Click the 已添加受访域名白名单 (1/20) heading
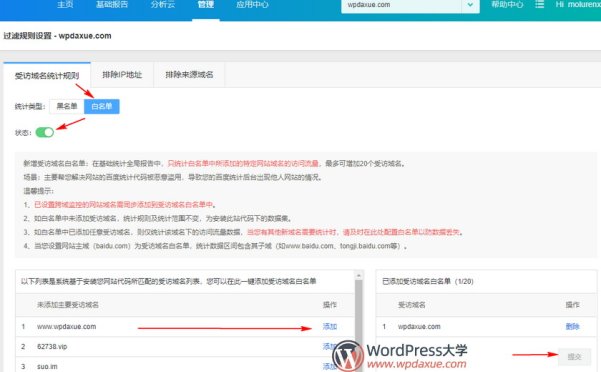Screen dimensions: 601x372 [428, 281]
